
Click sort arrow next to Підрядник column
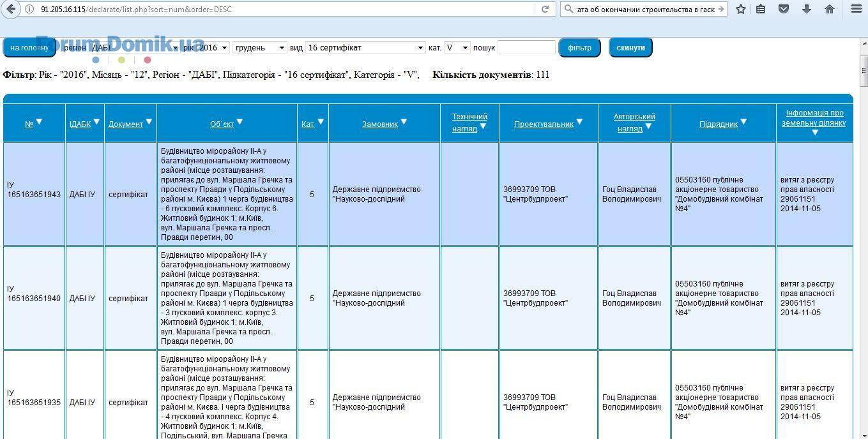[x=743, y=121]
